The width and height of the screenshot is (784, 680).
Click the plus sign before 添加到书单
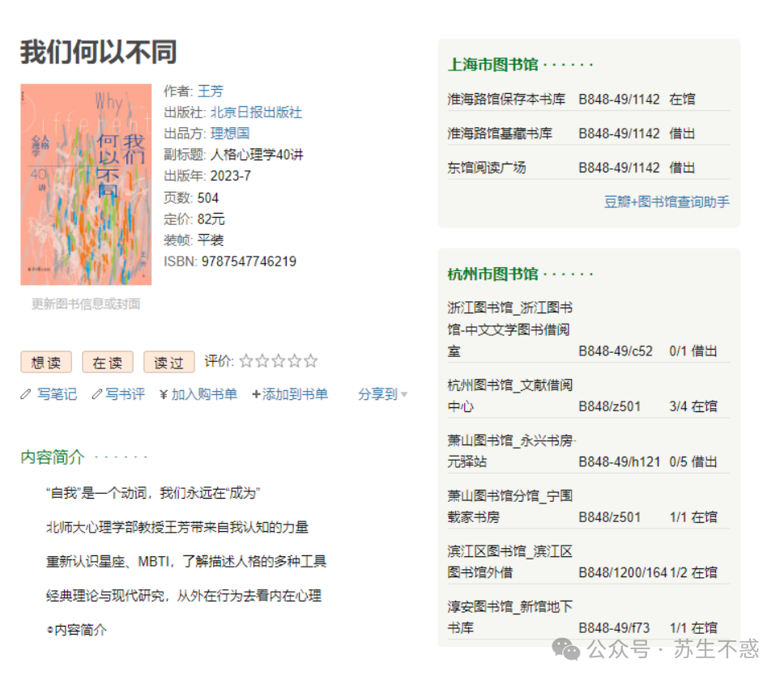point(256,394)
